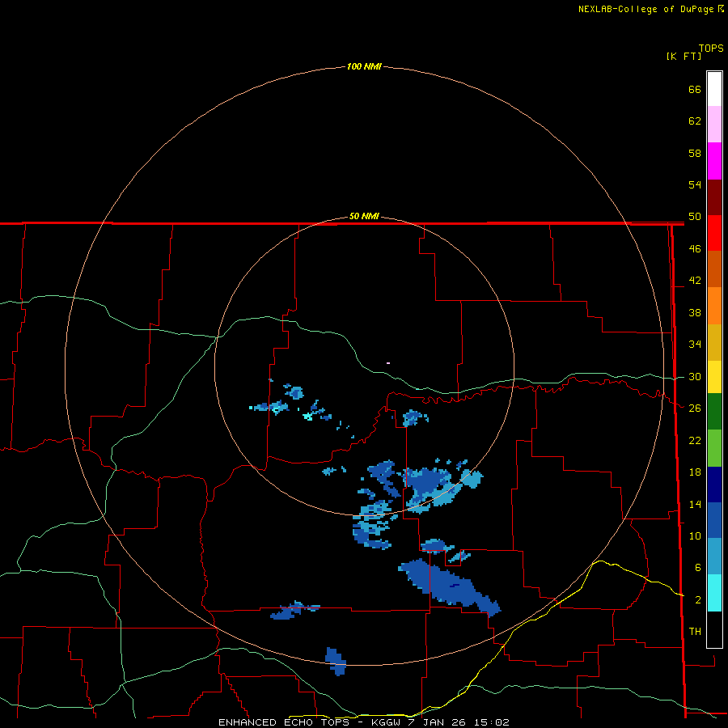Click the "50" value on the legend

click(x=695, y=216)
